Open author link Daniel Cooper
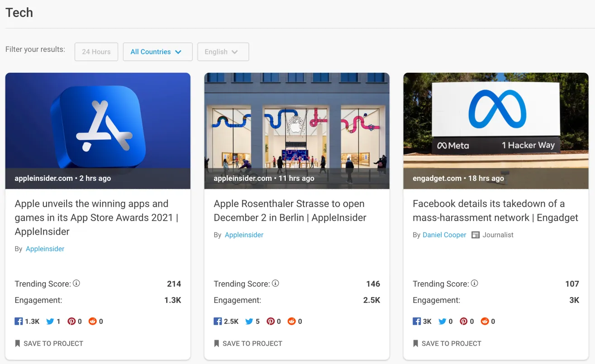Screen dimensions: 595x364 tap(444, 235)
